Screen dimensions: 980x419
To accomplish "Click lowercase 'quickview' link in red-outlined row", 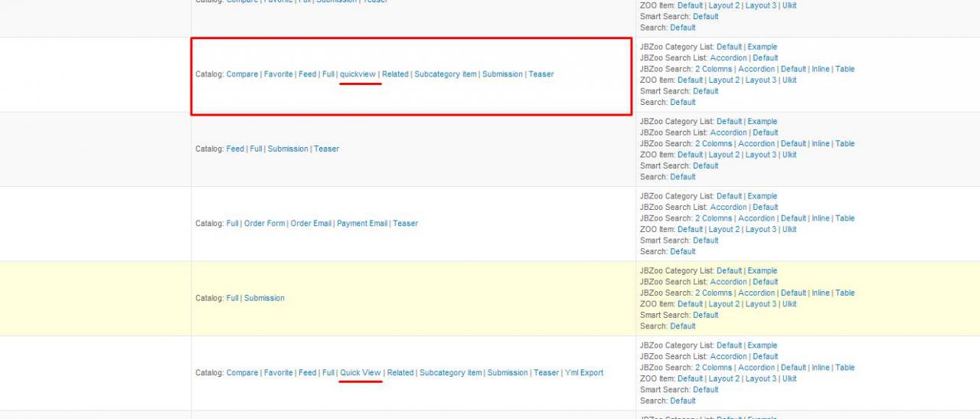I will [358, 74].
